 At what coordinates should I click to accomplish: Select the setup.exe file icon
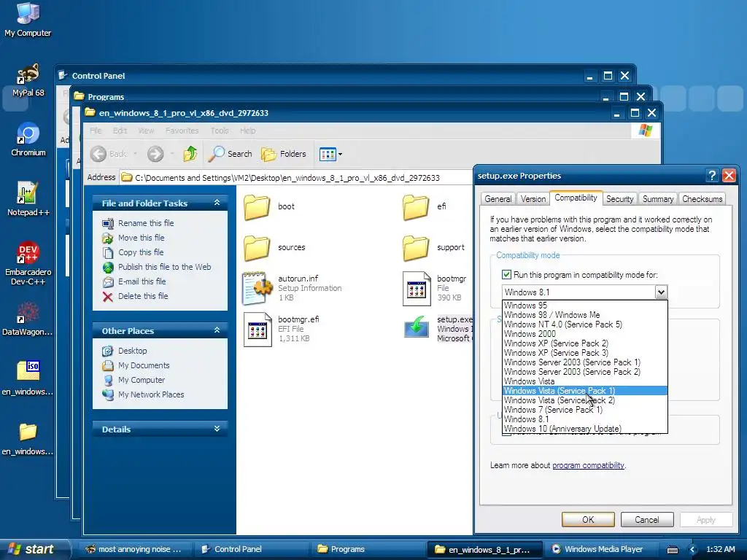pos(416,327)
